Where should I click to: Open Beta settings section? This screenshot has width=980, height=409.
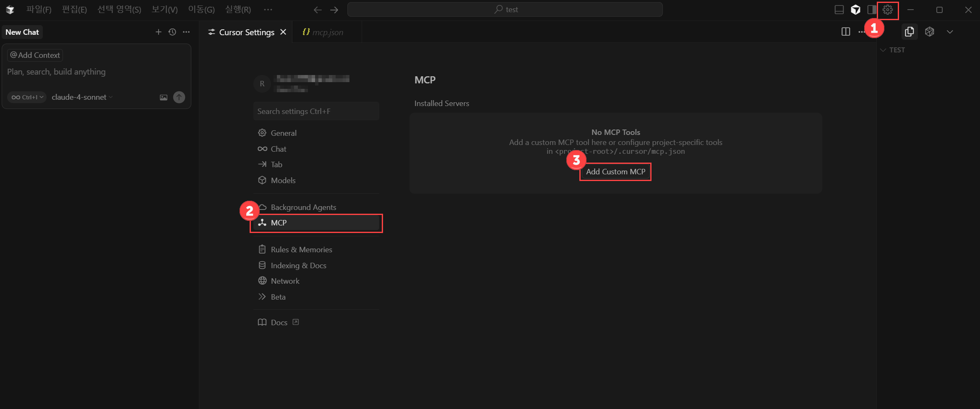point(316,297)
